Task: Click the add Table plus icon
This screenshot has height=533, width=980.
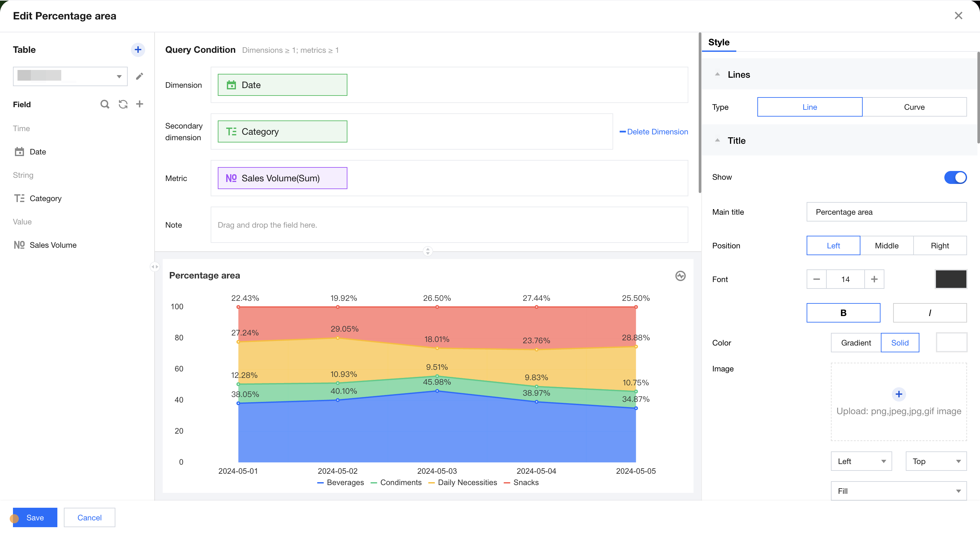Action: 138,50
